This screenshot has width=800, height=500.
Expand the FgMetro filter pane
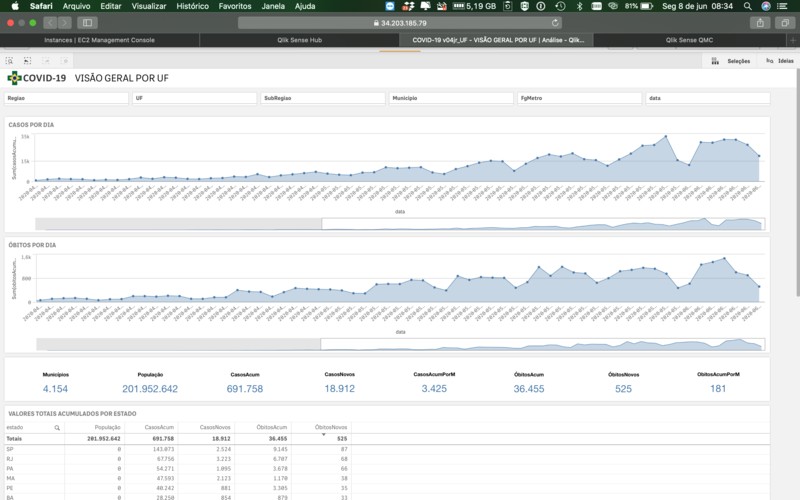click(580, 98)
